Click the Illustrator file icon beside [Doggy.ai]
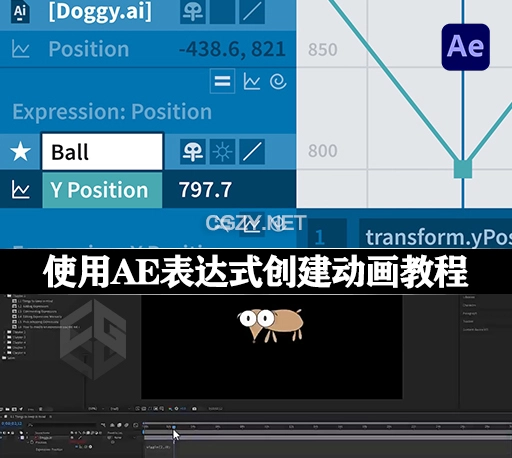 20,11
